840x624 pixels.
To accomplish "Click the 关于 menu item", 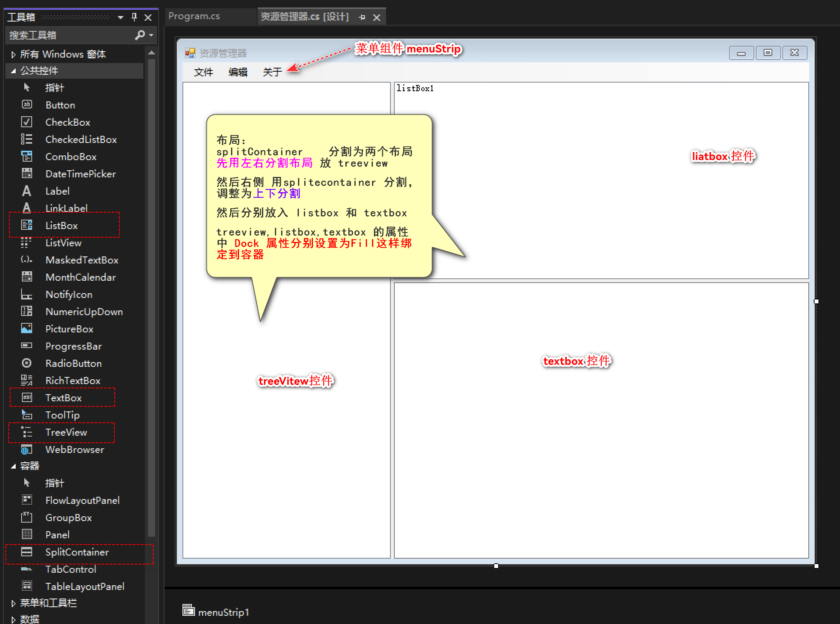I will coord(272,72).
